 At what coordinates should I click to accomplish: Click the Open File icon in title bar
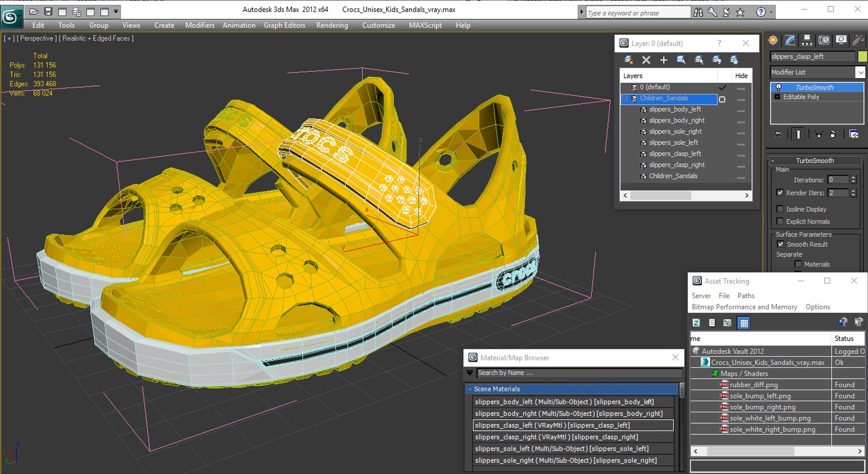pos(34,11)
